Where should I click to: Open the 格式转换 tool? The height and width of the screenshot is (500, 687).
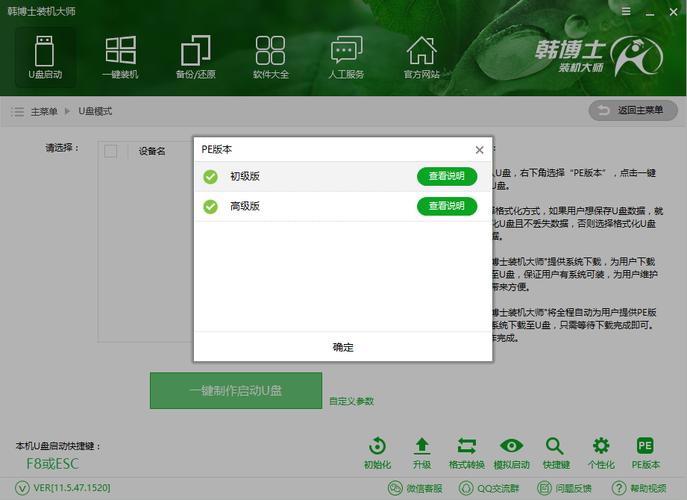pos(467,453)
